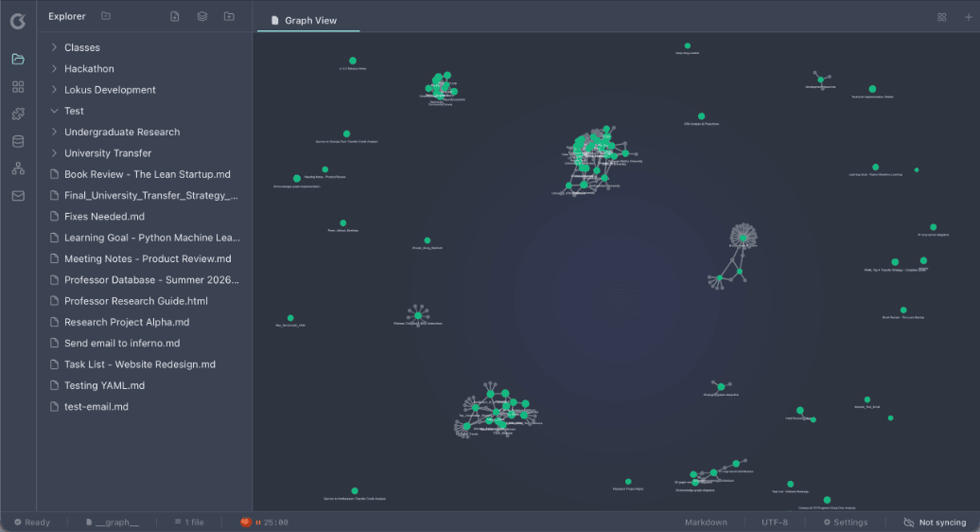
Task: Click the Lokus app logo icon
Action: 17,21
